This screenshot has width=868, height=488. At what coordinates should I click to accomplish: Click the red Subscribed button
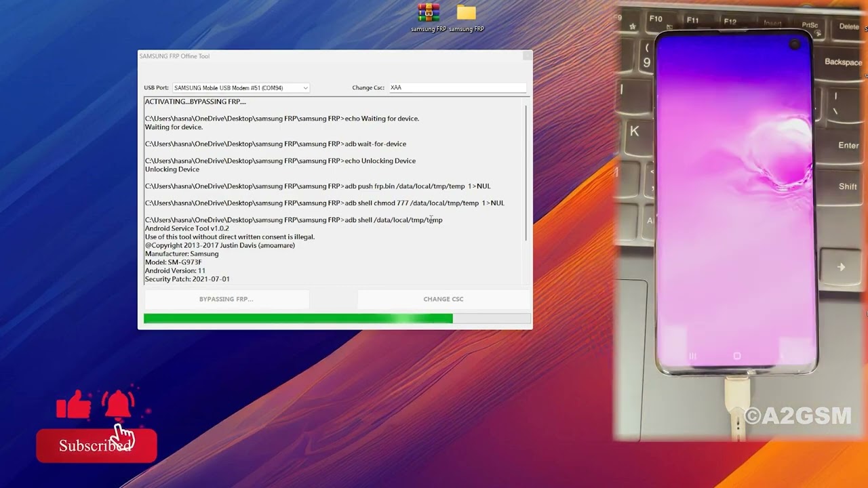(96, 446)
